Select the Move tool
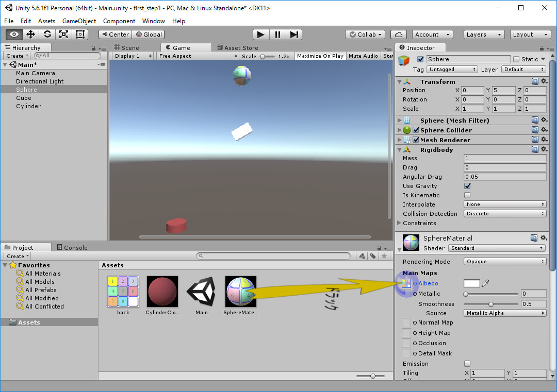 pos(30,35)
